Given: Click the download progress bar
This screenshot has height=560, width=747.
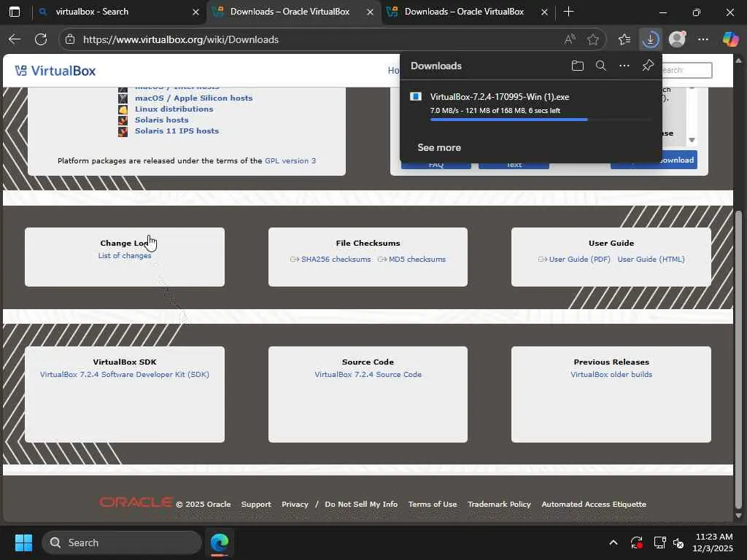Looking at the screenshot, I should [x=541, y=120].
